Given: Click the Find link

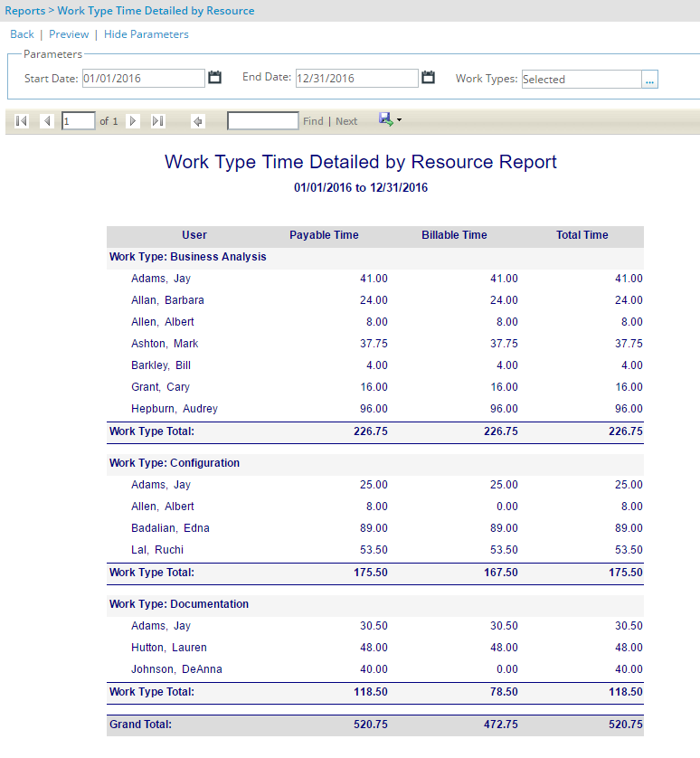Looking at the screenshot, I should pos(313,121).
